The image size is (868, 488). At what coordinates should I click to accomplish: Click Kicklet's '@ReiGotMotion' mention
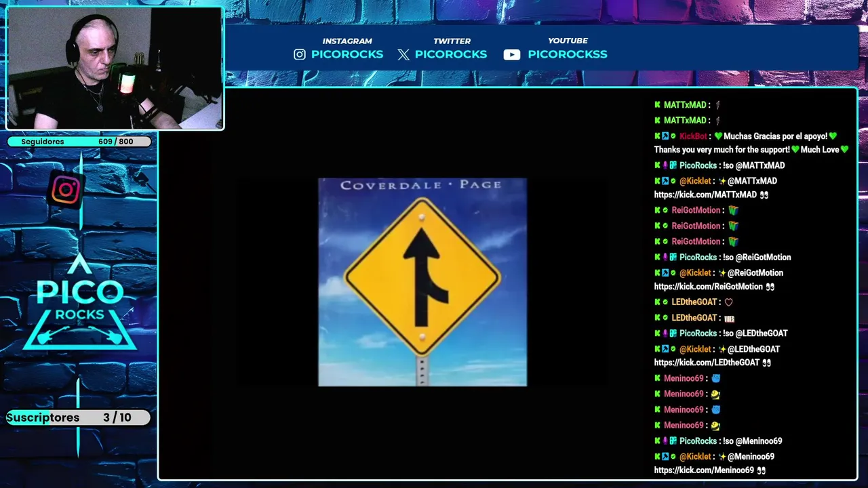755,273
